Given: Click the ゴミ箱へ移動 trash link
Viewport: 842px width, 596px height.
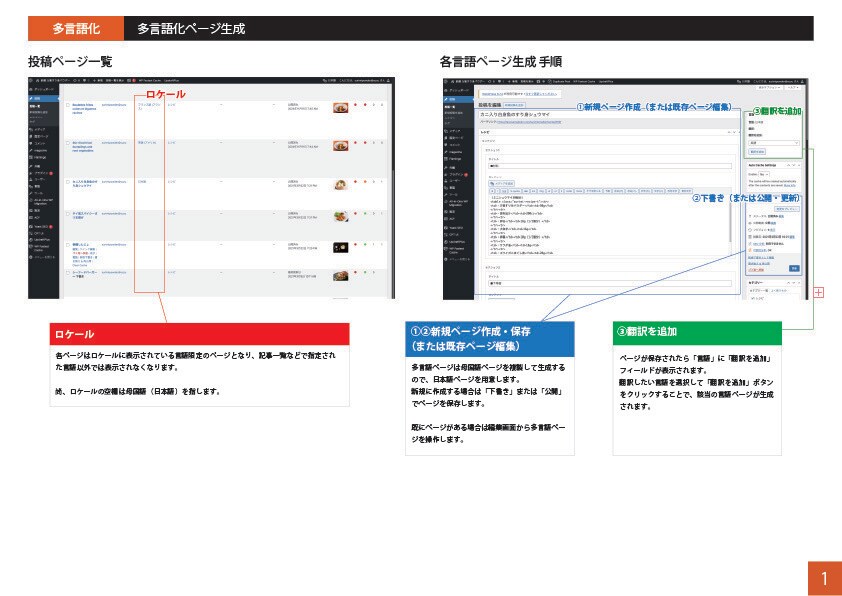Looking at the screenshot, I should (x=756, y=270).
